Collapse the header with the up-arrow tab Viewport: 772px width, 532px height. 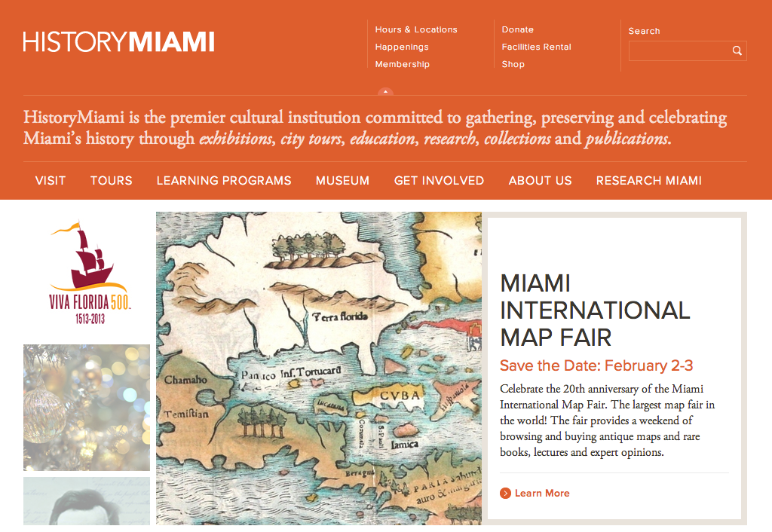click(385, 91)
